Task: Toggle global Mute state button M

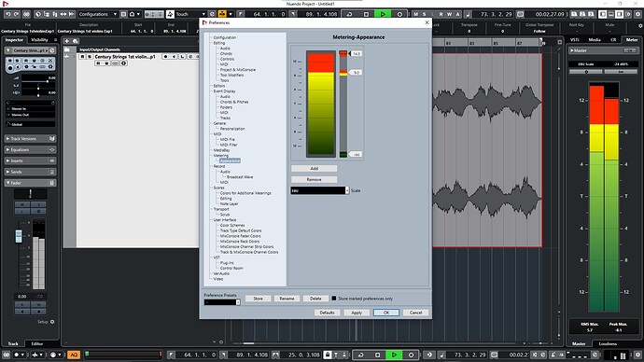Action: [x=416, y=14]
